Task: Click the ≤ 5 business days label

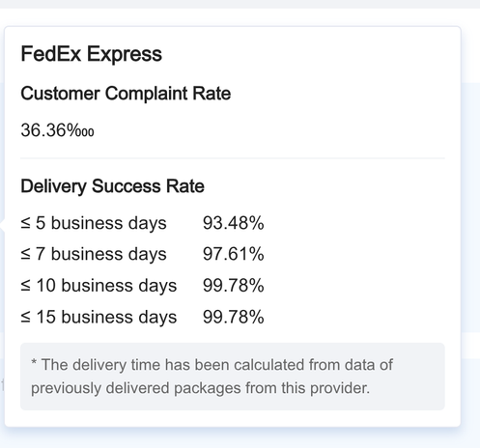Action: (x=94, y=223)
